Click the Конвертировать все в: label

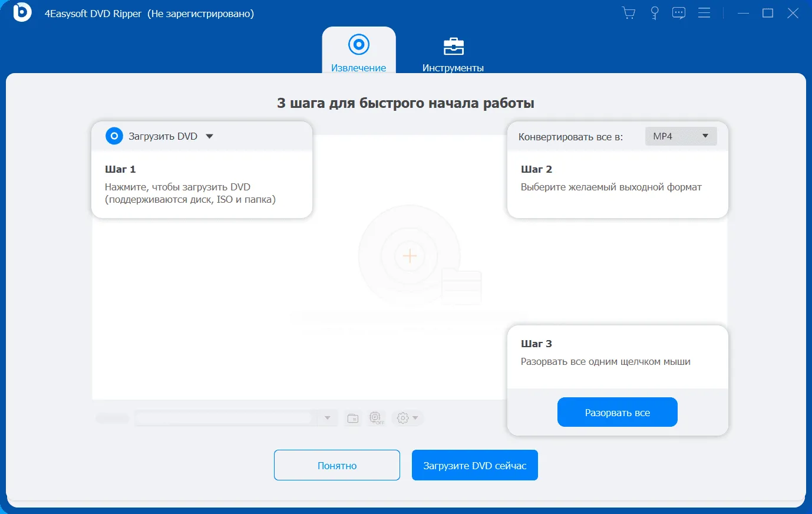click(570, 137)
